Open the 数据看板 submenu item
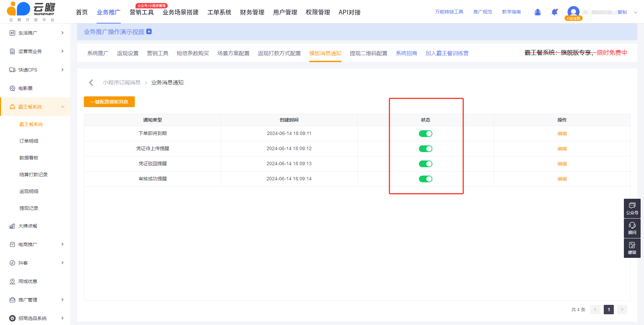The width and height of the screenshot is (644, 325). pyautogui.click(x=29, y=158)
